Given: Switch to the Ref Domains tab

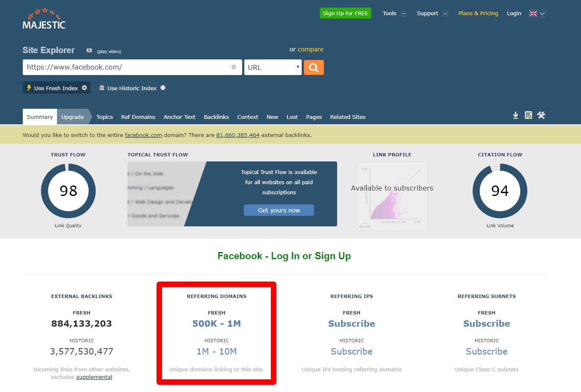Looking at the screenshot, I should pos(138,117).
